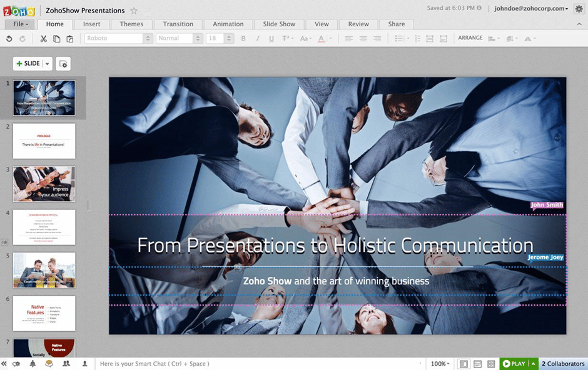Toggle underline text formatting
The width and height of the screenshot is (588, 370).
271,39
